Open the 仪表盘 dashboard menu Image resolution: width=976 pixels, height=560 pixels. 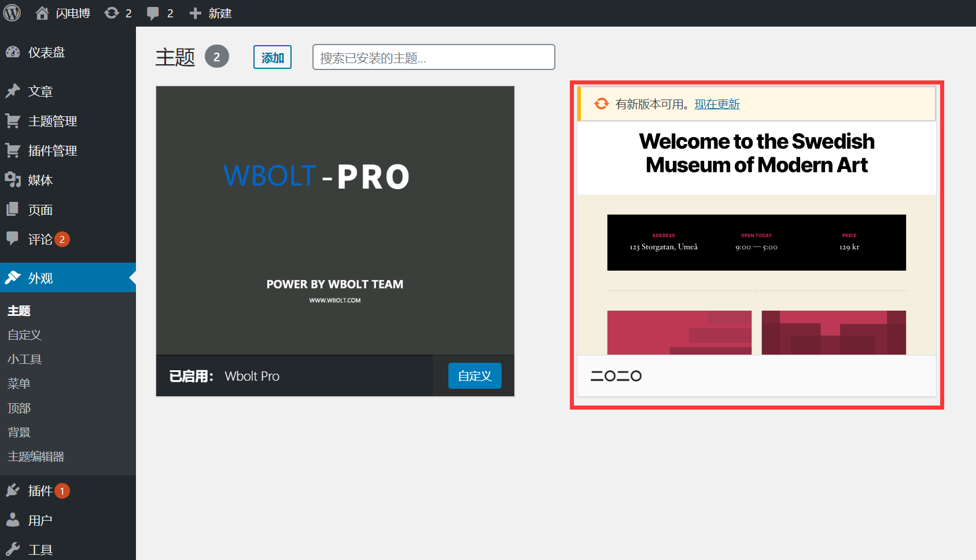[46, 53]
